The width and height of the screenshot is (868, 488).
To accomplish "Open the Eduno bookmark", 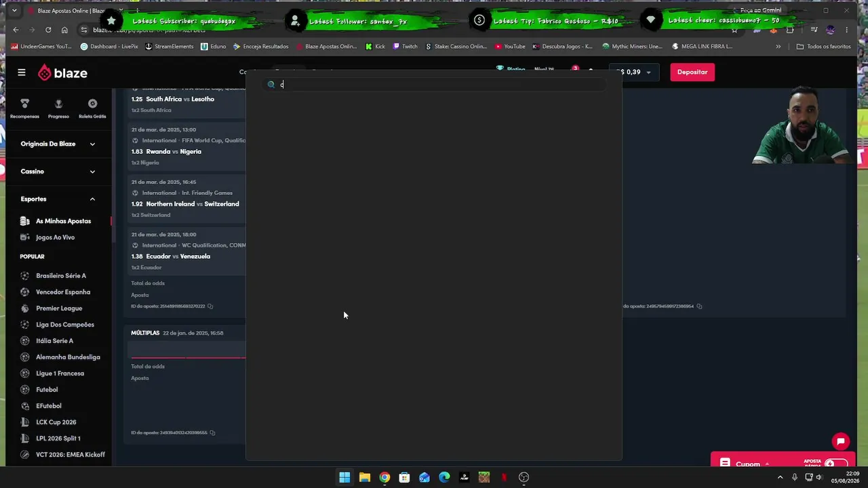I will pyautogui.click(x=213, y=47).
